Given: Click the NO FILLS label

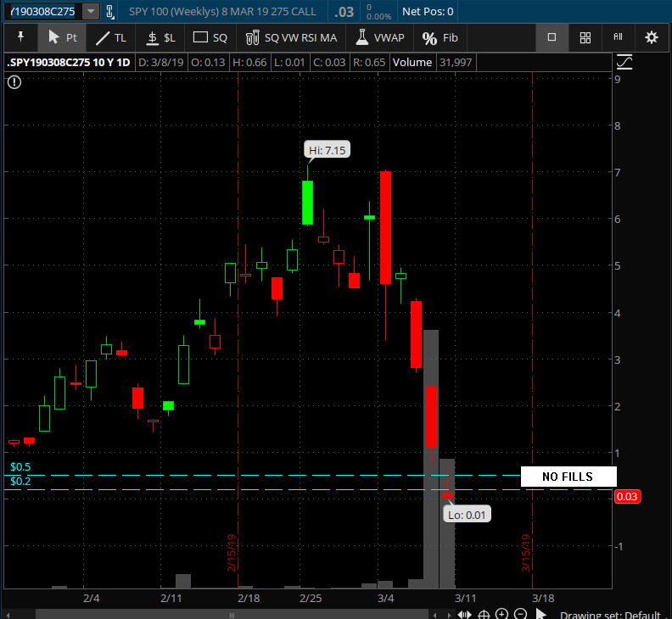Looking at the screenshot, I should 568,477.
